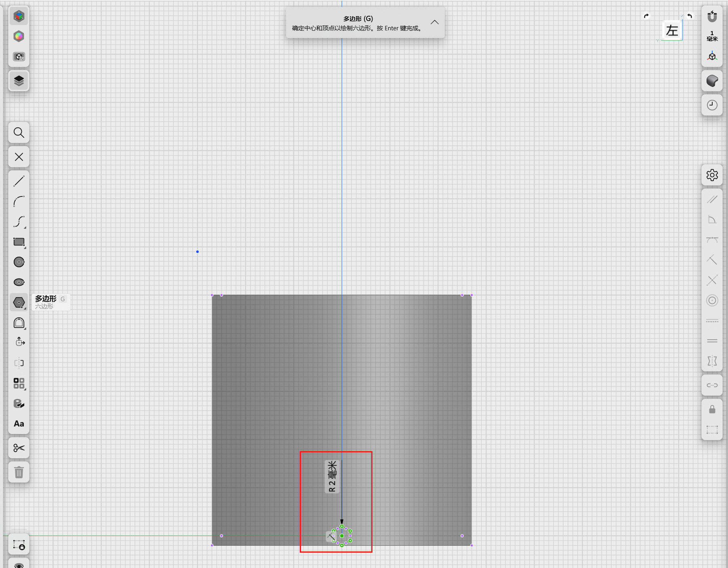This screenshot has width=728, height=568.
Task: Select the Slot arch-shaped tool
Action: point(19,323)
